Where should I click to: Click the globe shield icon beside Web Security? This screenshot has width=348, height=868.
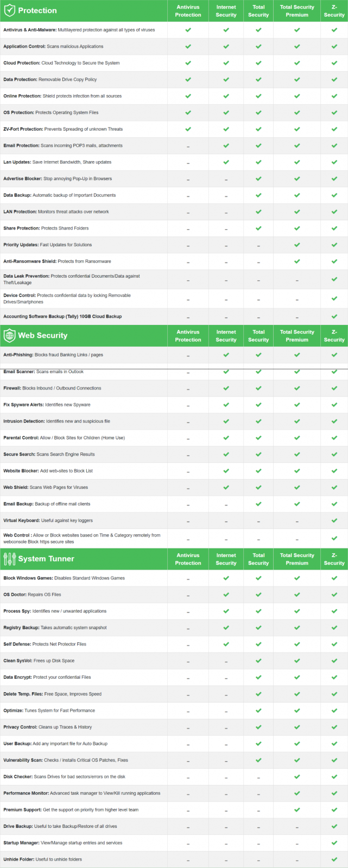(x=10, y=335)
